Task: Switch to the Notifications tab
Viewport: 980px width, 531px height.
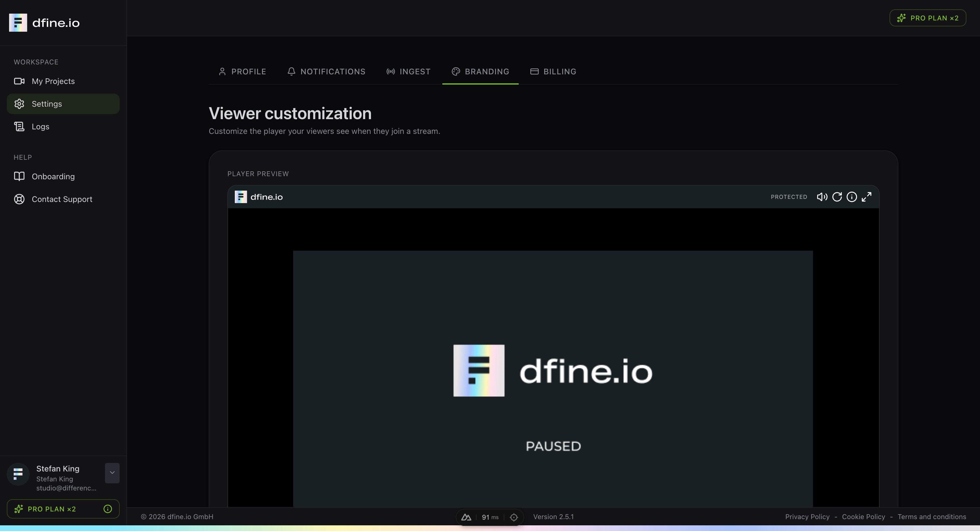Action: (x=326, y=71)
